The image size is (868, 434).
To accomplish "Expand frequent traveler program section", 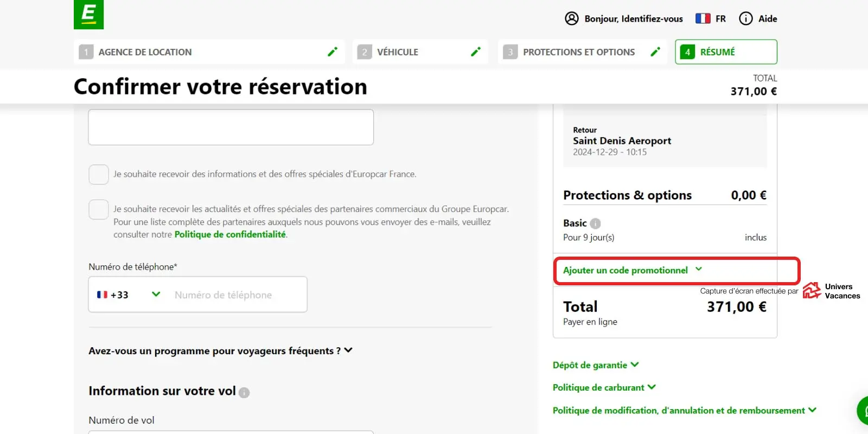I will [x=220, y=351].
